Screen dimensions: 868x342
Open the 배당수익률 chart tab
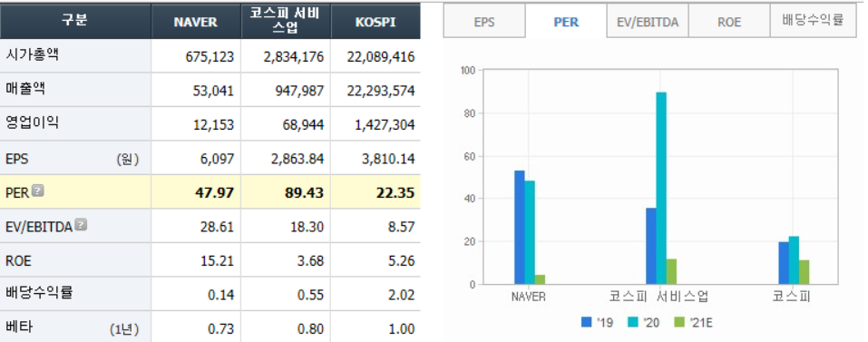pyautogui.click(x=813, y=22)
